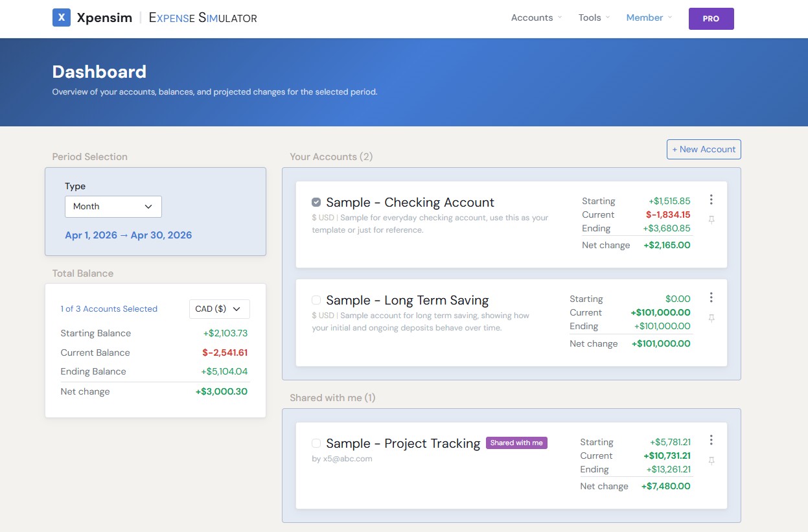This screenshot has width=808, height=532.
Task: Click Project Tracking ending value +$13,261.21
Action: [668, 469]
